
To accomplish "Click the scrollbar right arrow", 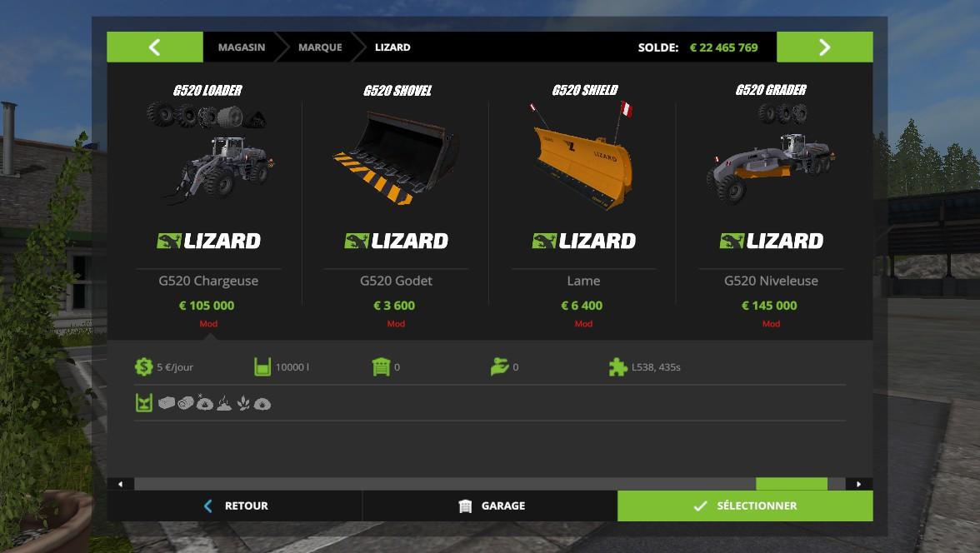I will click(858, 484).
